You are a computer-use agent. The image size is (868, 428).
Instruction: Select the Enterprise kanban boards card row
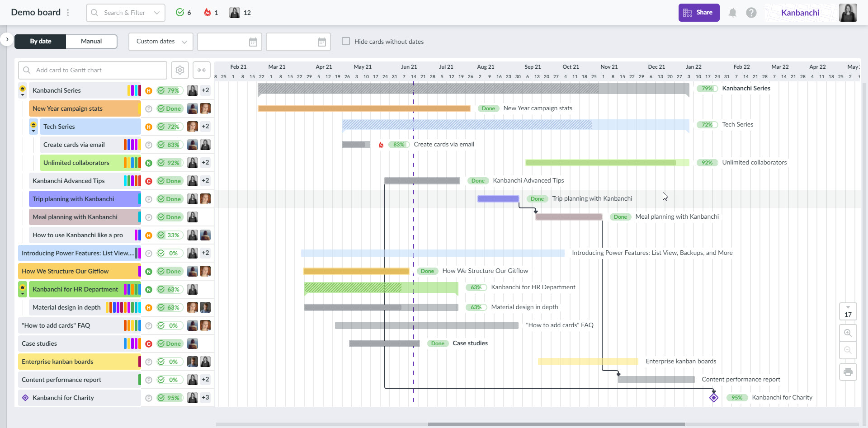pos(79,362)
